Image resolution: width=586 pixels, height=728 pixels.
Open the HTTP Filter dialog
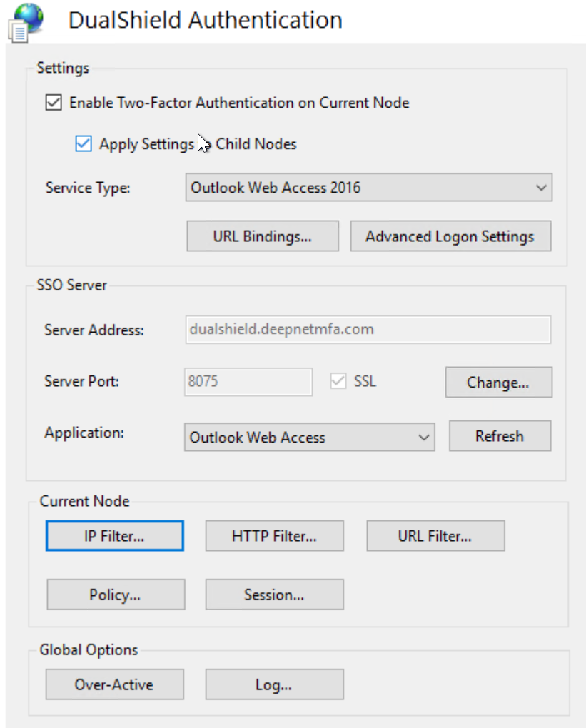click(274, 536)
